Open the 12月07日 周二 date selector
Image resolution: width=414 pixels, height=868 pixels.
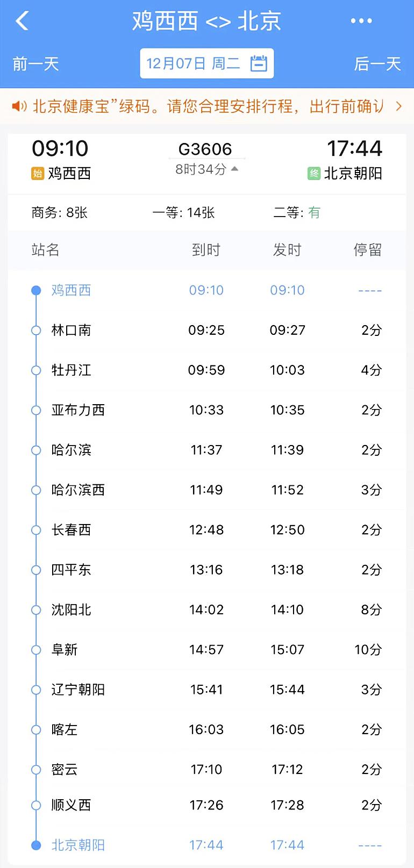tap(194, 63)
